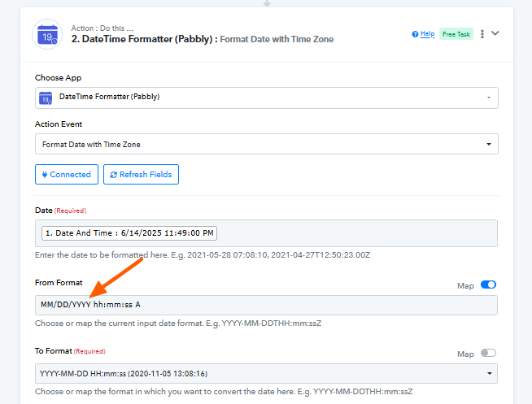Click the To Format hint text
Screen dimensions: 532x404
[224, 392]
